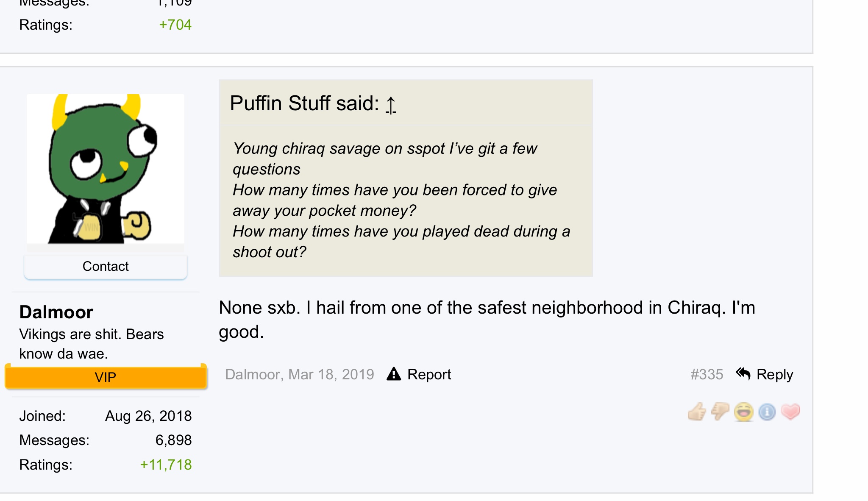Screen dimensions: 868x501
Task: Click the "Puffin Stuff said:" quote header
Action: tap(304, 103)
